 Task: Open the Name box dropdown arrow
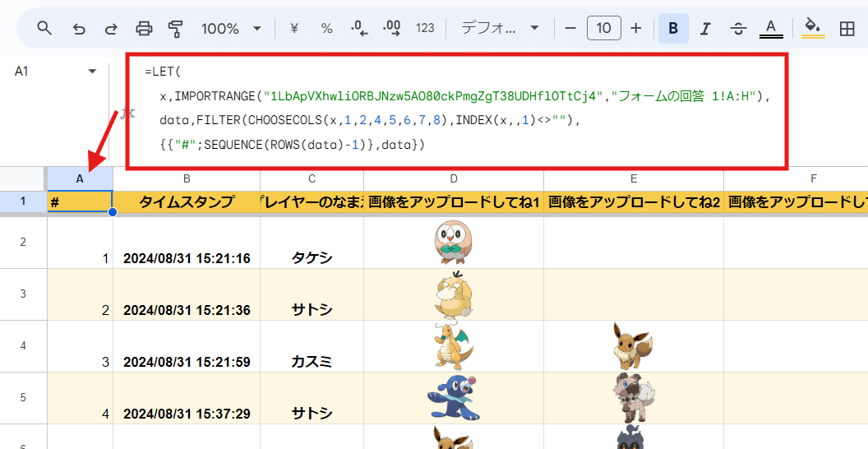point(92,72)
